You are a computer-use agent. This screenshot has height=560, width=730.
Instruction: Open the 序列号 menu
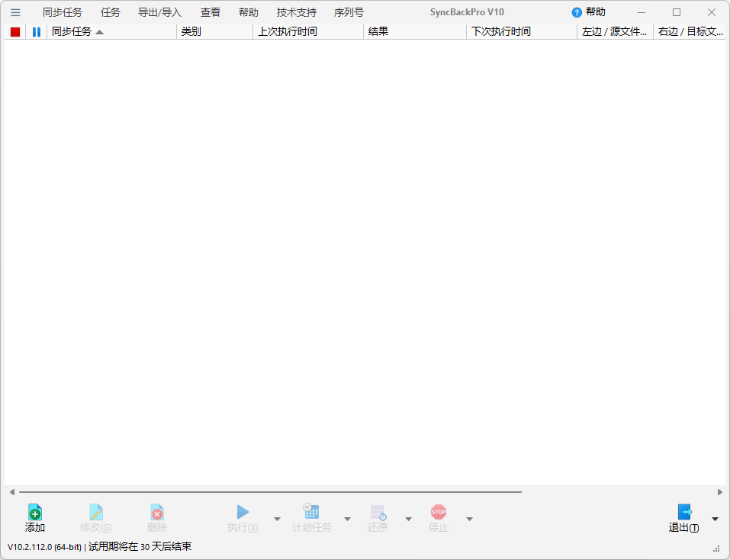tap(349, 12)
